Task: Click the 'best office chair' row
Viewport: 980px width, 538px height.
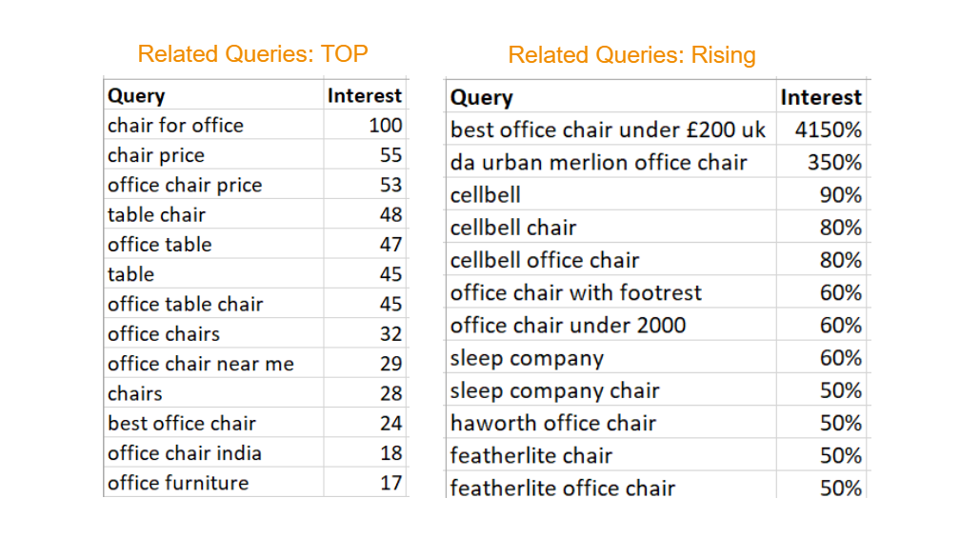Action: [x=182, y=424]
